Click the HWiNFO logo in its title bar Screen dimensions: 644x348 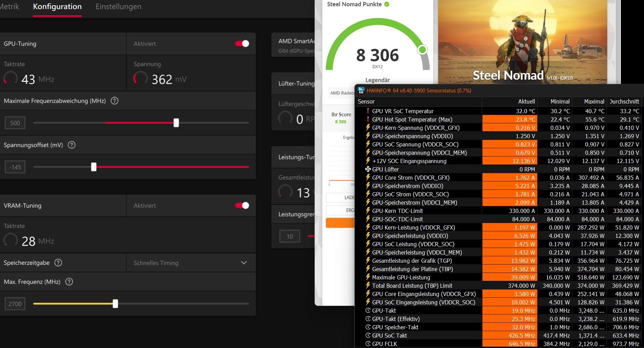click(x=361, y=90)
